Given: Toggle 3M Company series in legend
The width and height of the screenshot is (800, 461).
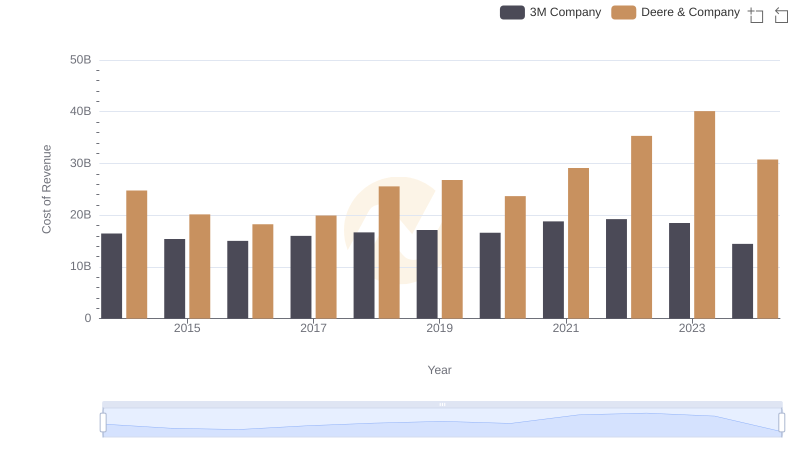Looking at the screenshot, I should coord(551,12).
